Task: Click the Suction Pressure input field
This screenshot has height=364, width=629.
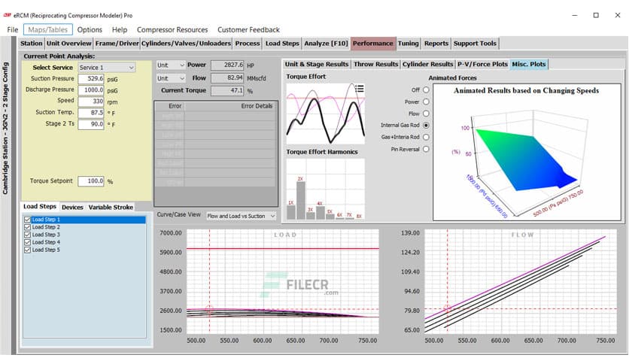Action: 91,78
